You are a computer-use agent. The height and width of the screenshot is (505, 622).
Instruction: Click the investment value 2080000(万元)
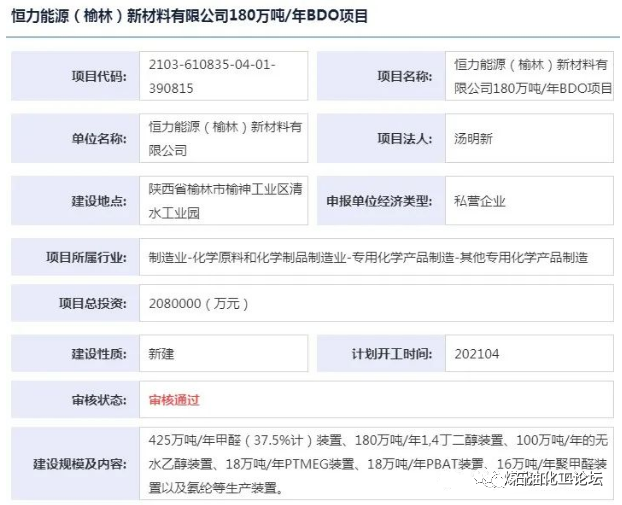click(198, 303)
